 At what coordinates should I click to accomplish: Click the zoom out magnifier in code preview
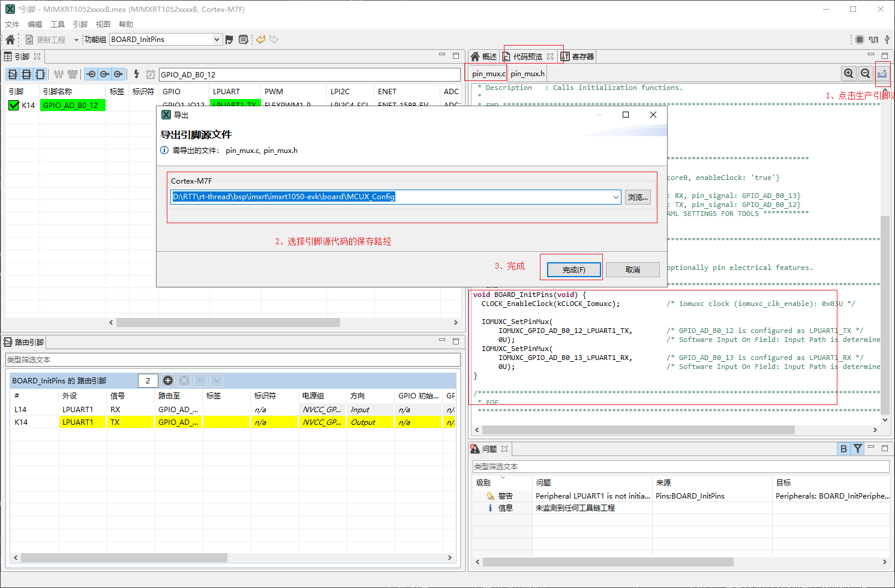pos(865,73)
